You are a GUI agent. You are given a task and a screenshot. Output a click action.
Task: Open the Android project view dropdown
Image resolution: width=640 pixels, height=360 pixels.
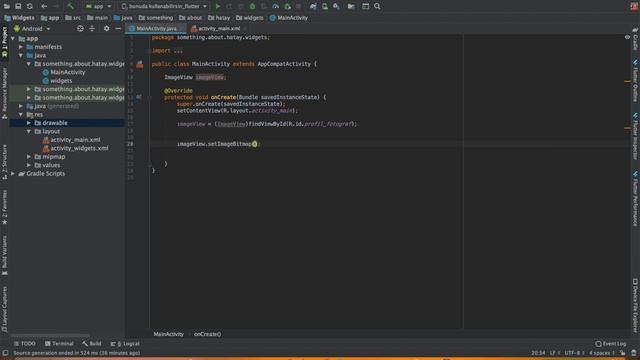pos(32,29)
